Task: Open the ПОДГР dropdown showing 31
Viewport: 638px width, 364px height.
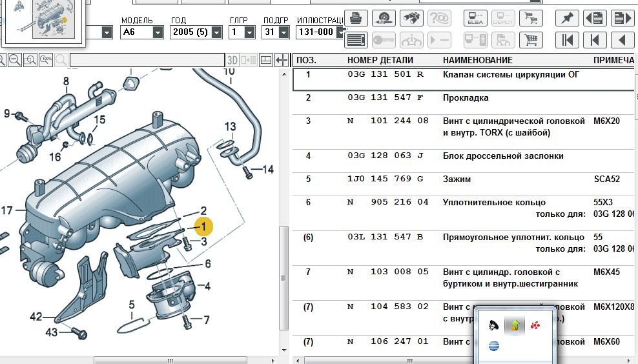Action: 287,32
